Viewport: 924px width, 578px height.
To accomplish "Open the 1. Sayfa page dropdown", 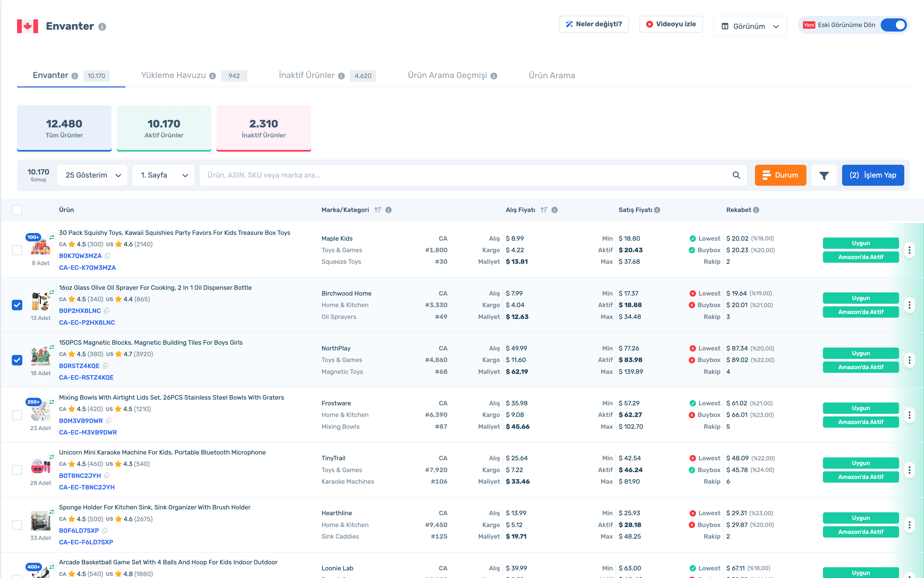I will tap(164, 176).
